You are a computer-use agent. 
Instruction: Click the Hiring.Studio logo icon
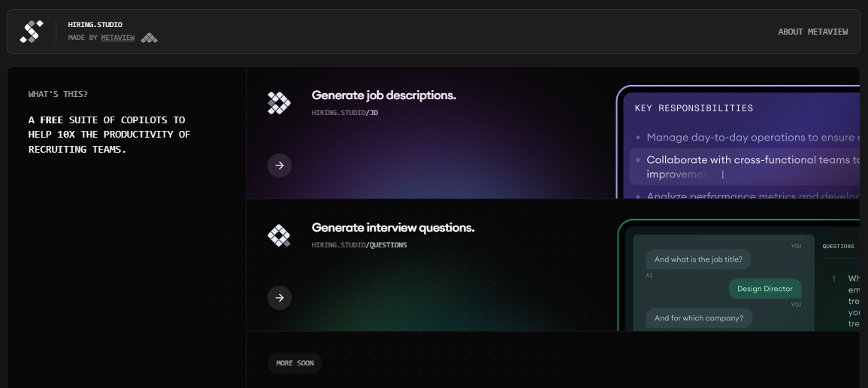pos(32,32)
